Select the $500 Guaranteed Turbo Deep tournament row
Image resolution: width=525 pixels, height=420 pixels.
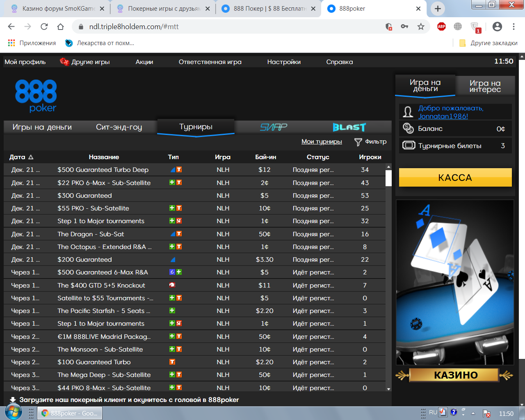click(x=195, y=170)
